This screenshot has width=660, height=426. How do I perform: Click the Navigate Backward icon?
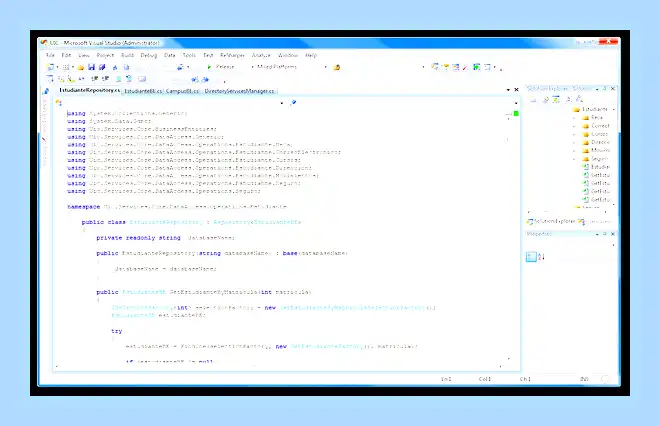[x=181, y=67]
